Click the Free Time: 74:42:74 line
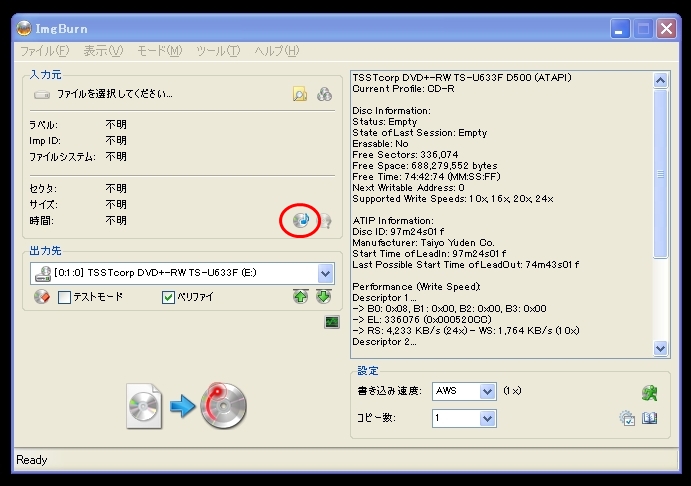Viewport: 691px width, 486px height. tap(427, 177)
